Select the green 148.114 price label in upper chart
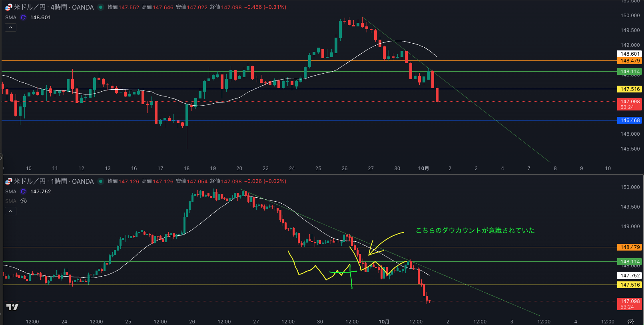Image resolution: width=644 pixels, height=325 pixels. [630, 72]
